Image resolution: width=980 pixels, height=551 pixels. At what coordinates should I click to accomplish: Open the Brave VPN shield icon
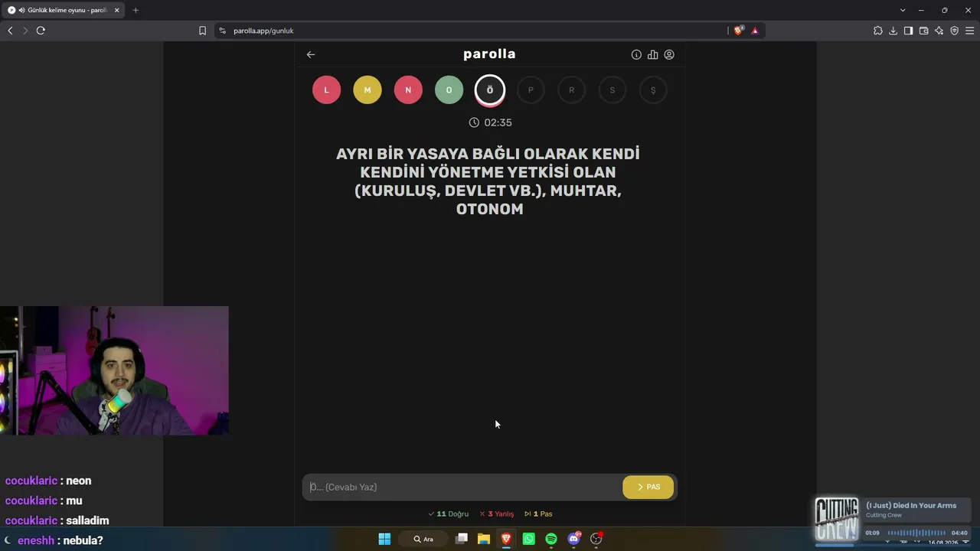point(955,31)
